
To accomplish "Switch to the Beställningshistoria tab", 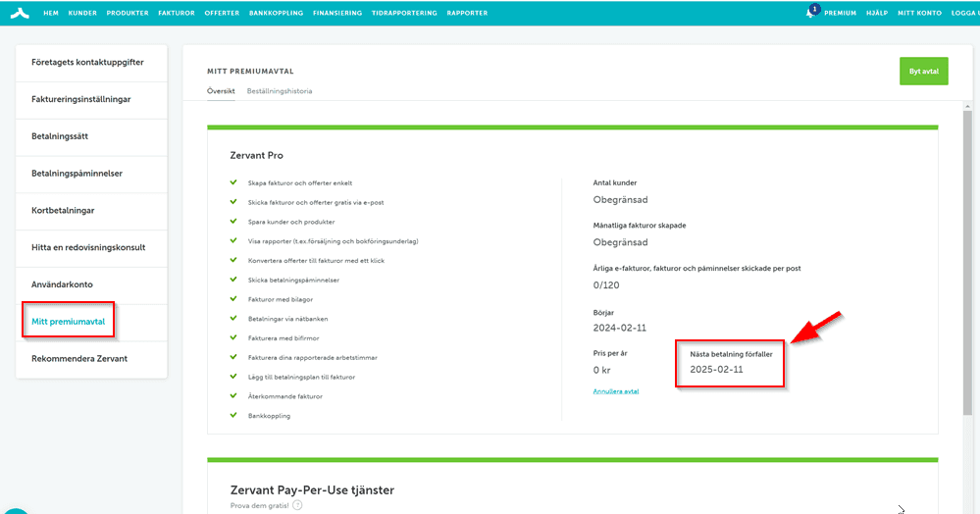I will click(280, 90).
